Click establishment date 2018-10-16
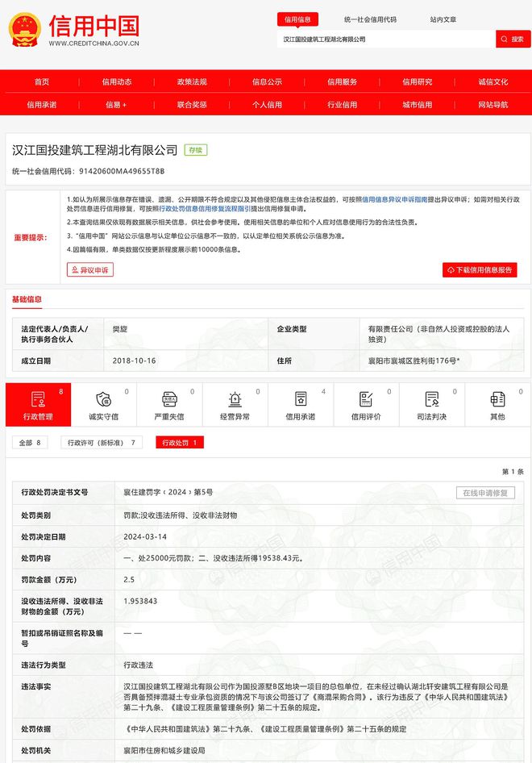Viewport: 532px width, 763px height. pyautogui.click(x=135, y=361)
